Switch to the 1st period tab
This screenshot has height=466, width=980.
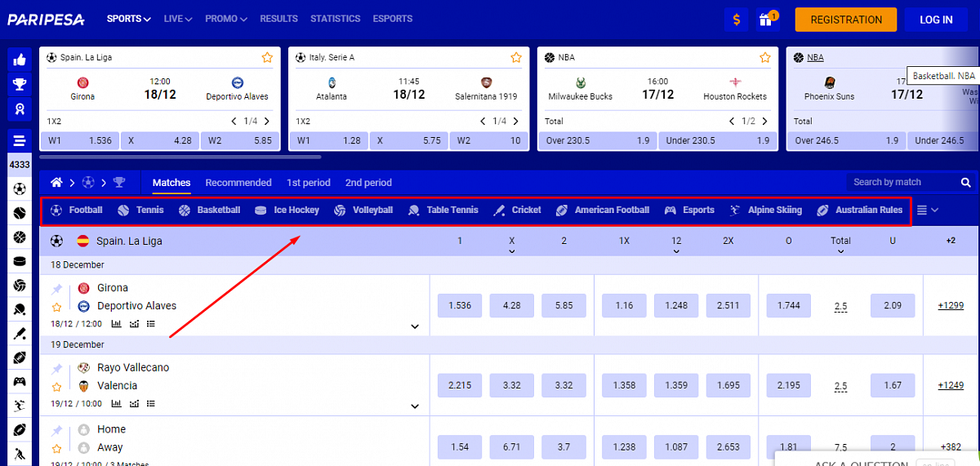309,183
